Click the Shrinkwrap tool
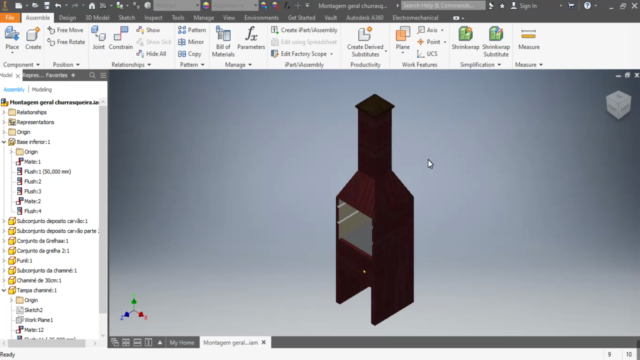Image resolution: width=640 pixels, height=360 pixels. click(x=465, y=39)
